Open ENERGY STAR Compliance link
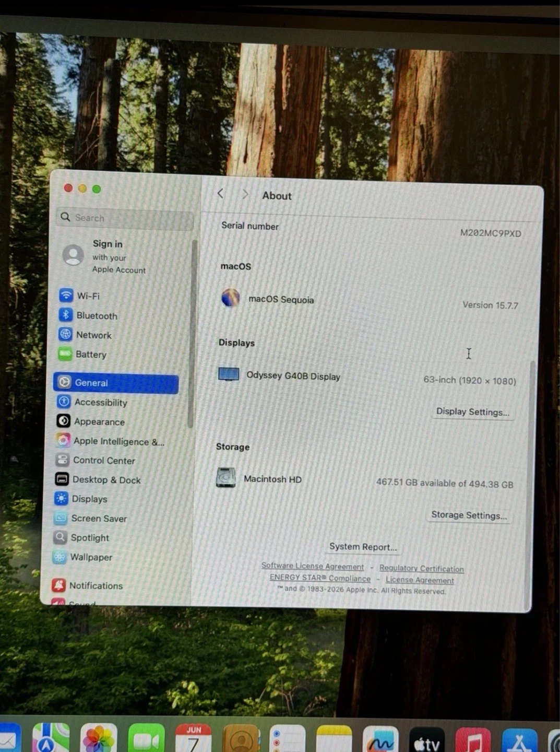This screenshot has height=752, width=560. click(320, 578)
